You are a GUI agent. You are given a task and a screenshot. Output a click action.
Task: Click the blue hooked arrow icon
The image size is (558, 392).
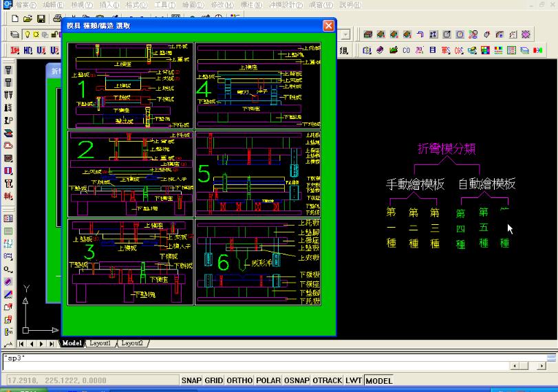point(420,34)
